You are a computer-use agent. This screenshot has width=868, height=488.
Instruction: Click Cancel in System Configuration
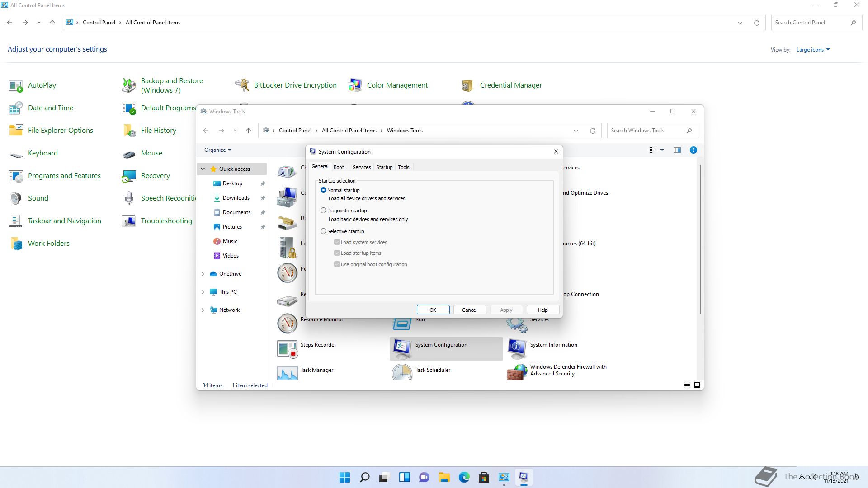tap(469, 310)
